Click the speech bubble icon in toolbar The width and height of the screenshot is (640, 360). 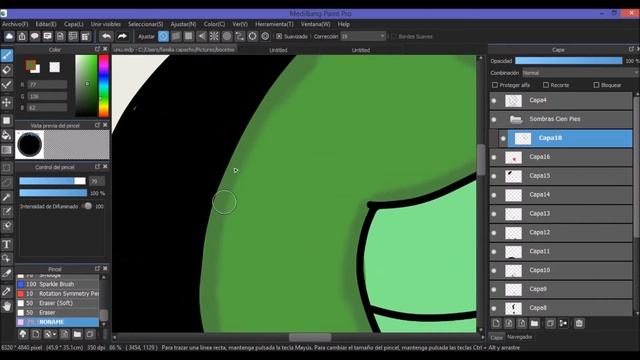tap(35, 36)
